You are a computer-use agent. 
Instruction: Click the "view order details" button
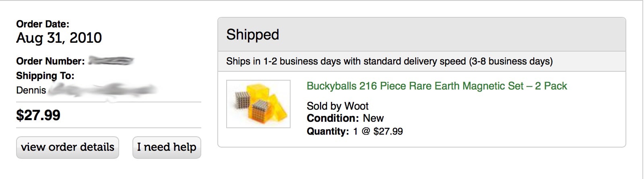68,147
